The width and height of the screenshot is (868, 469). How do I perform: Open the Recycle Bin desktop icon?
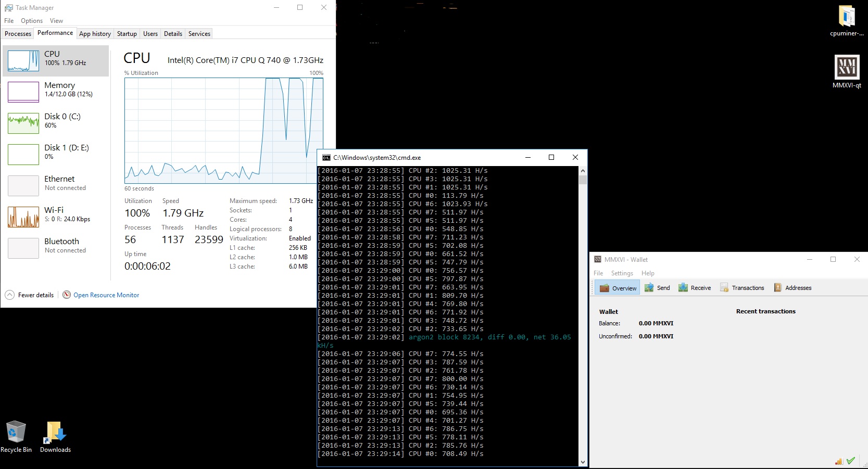pos(16,436)
